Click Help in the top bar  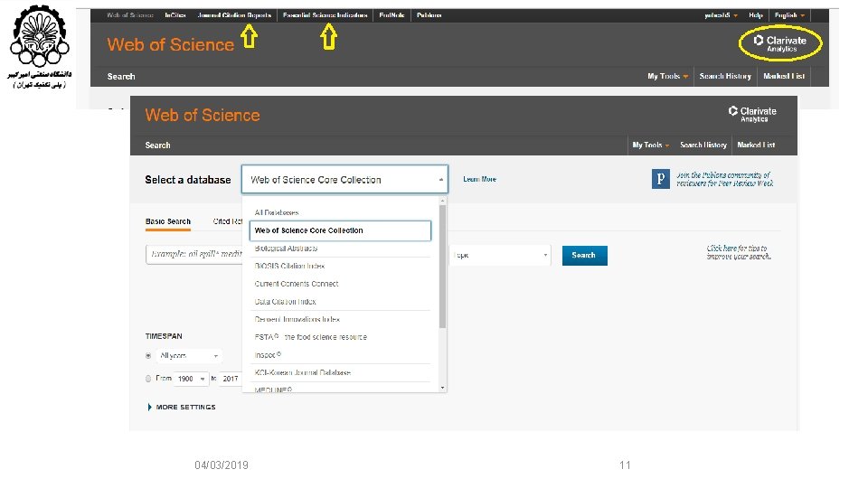point(756,15)
